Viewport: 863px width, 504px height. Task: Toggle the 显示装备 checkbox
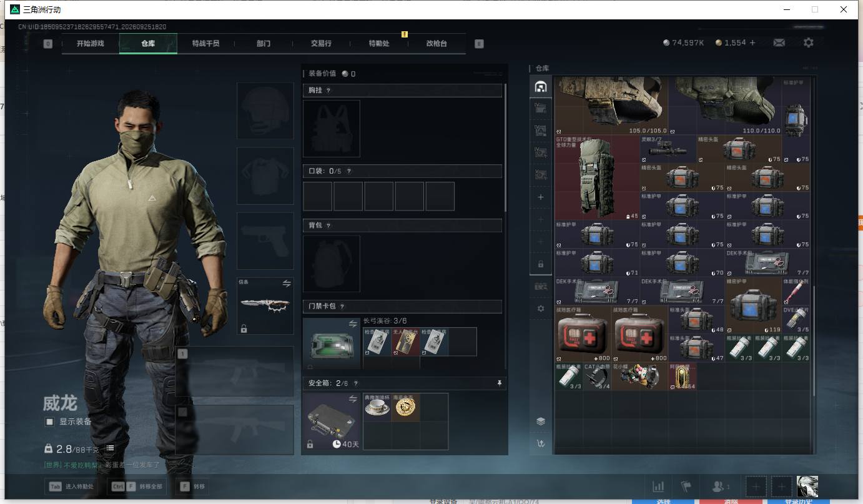click(x=50, y=422)
